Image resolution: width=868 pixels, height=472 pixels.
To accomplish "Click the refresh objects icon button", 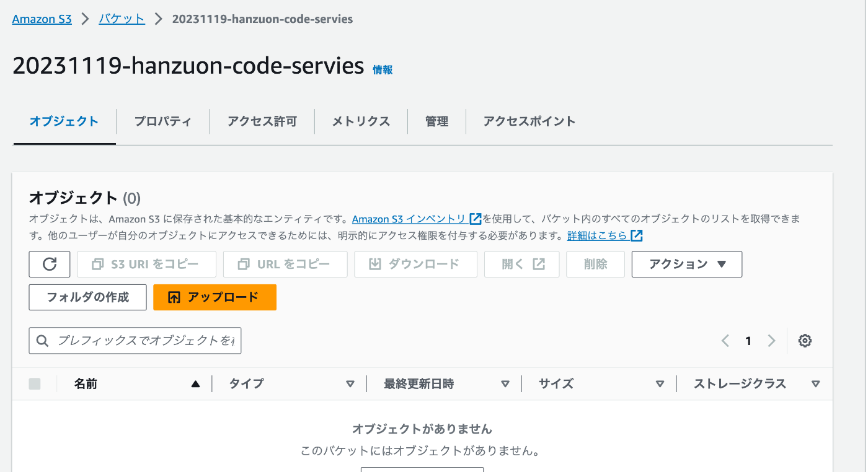I will [x=50, y=264].
